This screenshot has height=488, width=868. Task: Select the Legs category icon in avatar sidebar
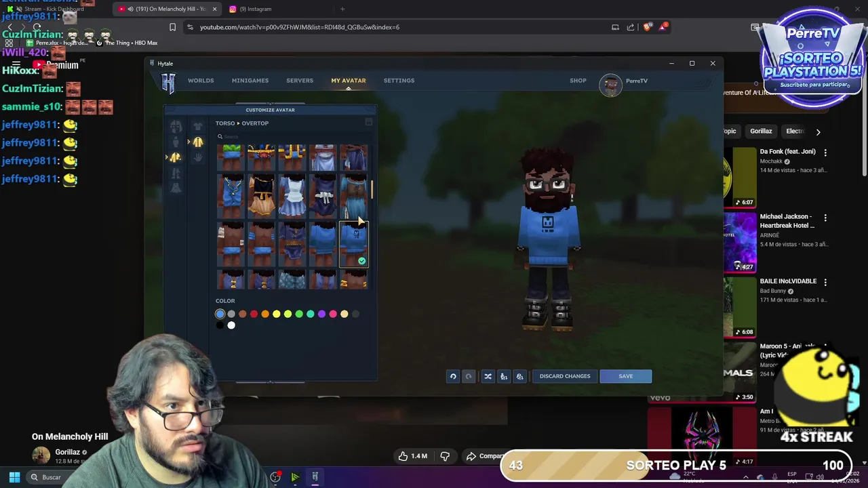pyautogui.click(x=176, y=173)
